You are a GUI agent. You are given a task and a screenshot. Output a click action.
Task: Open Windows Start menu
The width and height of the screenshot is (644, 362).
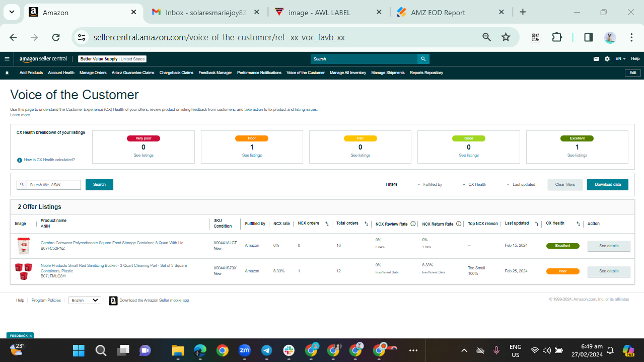point(79,350)
